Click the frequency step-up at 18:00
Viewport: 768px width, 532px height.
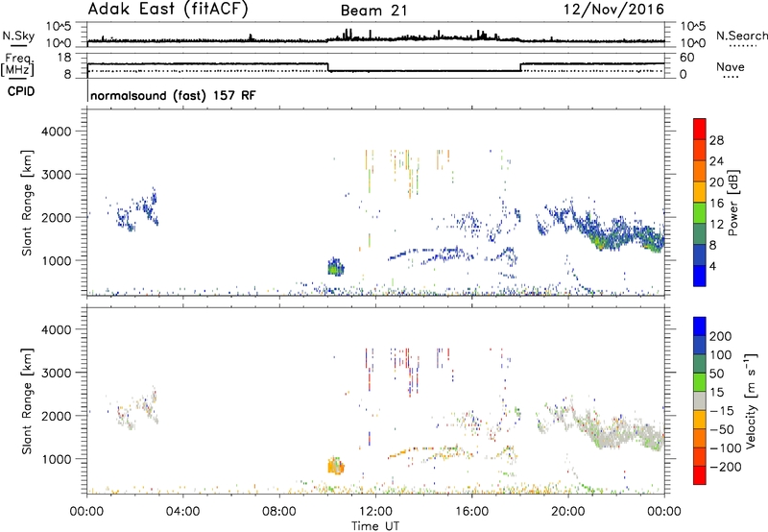tap(520, 67)
